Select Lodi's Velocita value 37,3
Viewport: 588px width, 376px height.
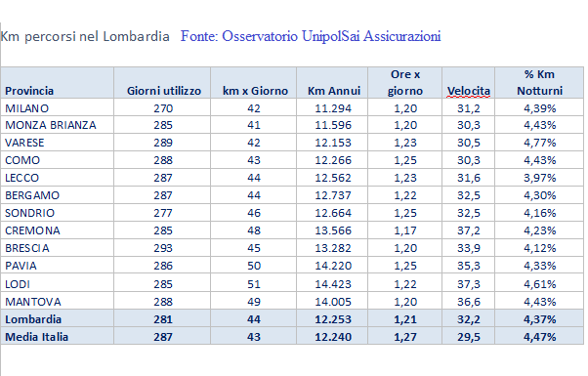(469, 284)
